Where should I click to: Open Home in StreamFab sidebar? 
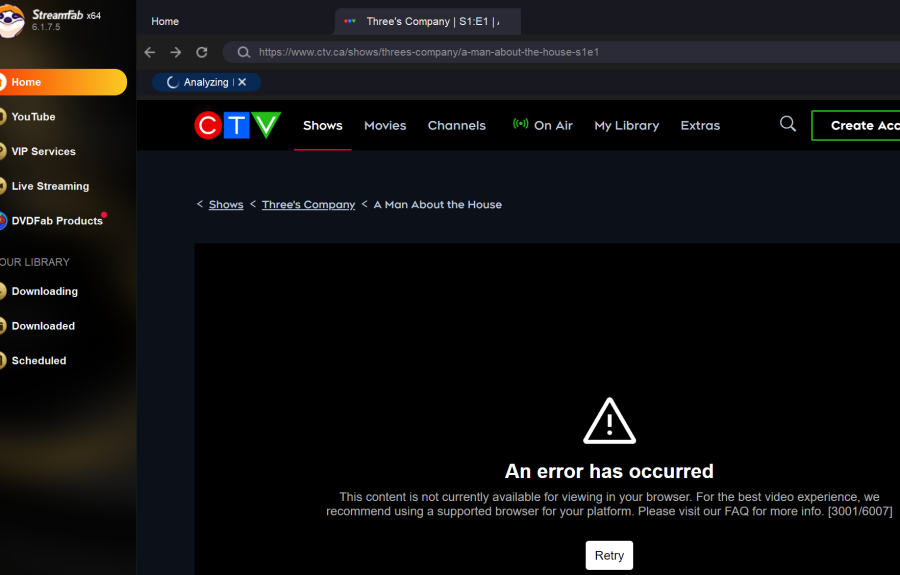(x=62, y=82)
